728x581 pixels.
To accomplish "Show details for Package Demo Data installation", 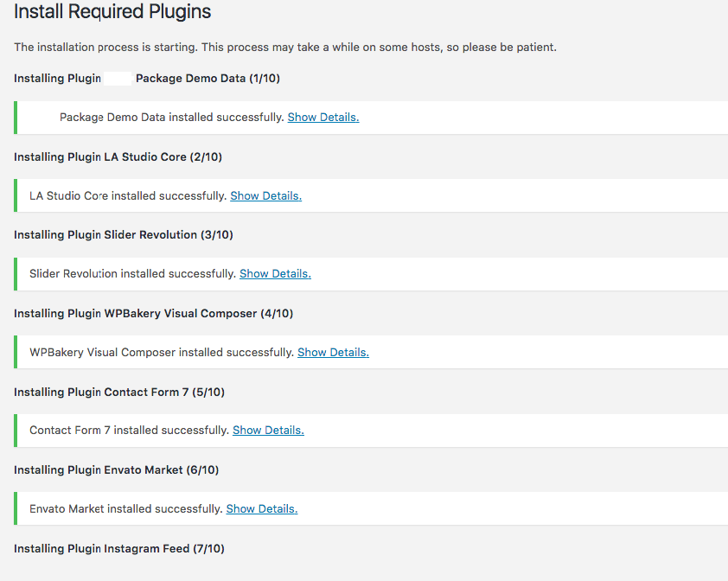I will (x=322, y=117).
